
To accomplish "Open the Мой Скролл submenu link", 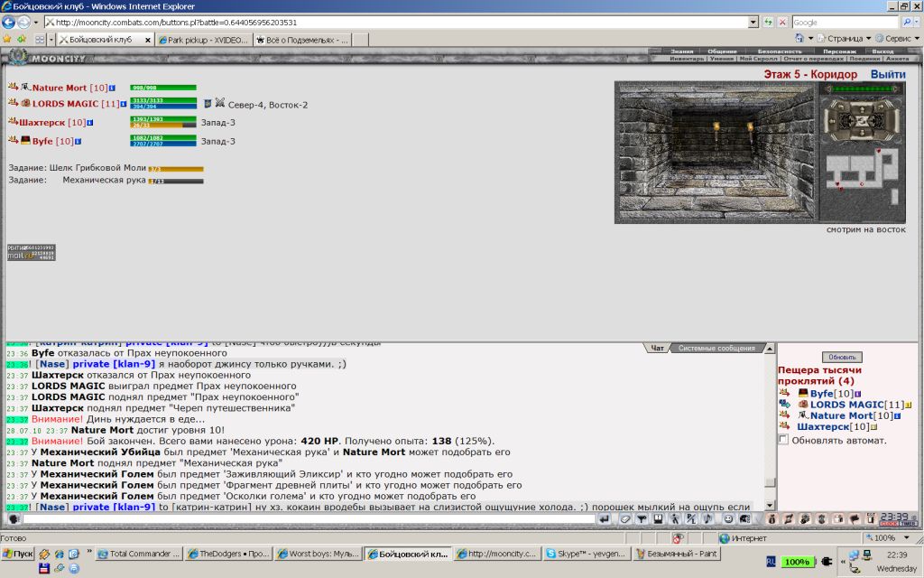I will [x=758, y=59].
